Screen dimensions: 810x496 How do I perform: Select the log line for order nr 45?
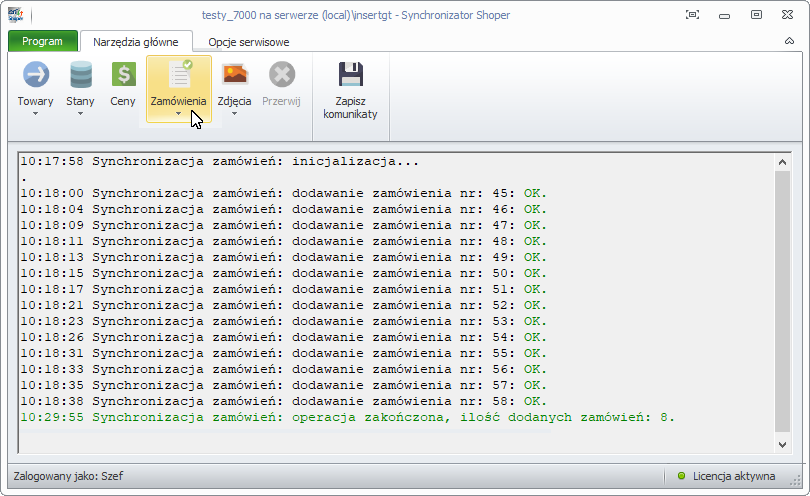point(283,194)
